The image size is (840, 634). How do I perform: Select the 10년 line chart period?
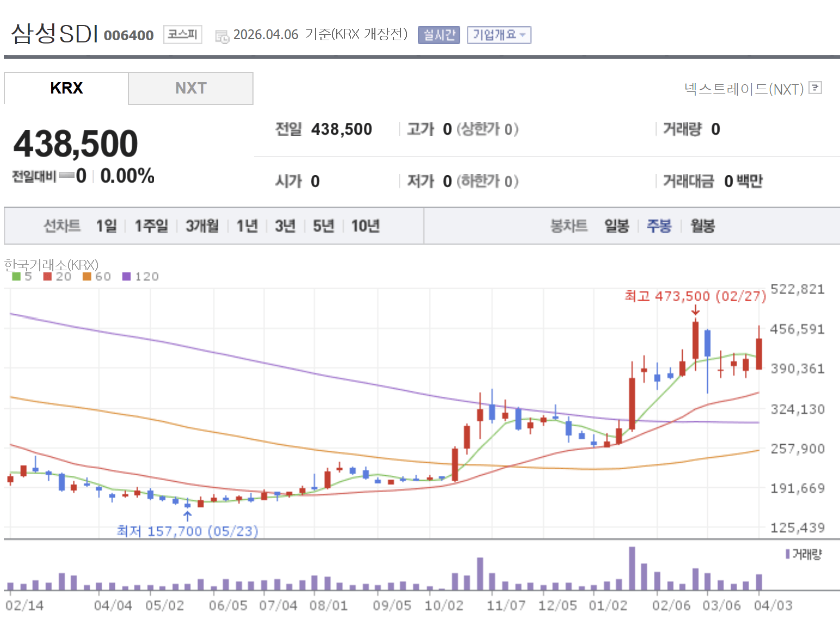click(x=366, y=226)
